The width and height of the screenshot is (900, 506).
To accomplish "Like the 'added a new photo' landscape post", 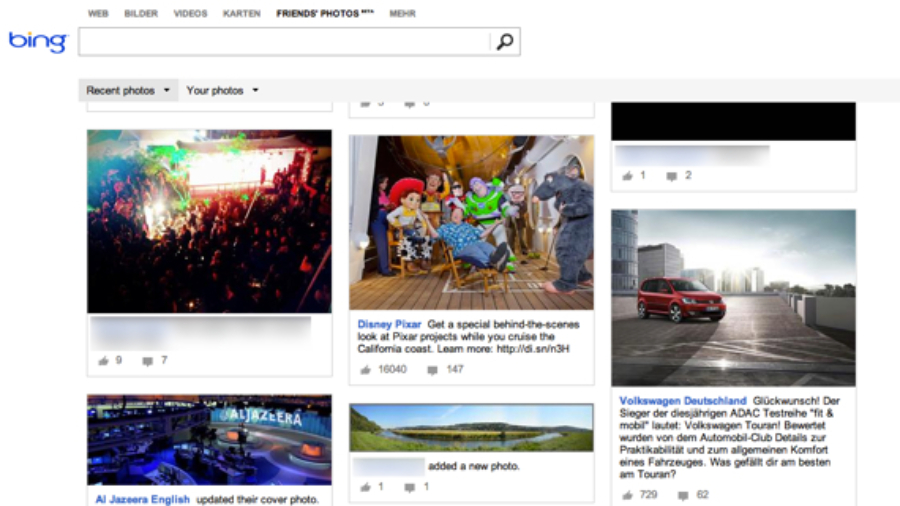I will pyautogui.click(x=366, y=487).
